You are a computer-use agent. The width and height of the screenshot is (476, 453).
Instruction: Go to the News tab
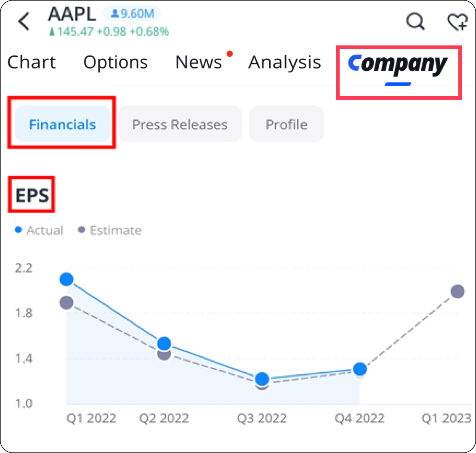click(198, 62)
